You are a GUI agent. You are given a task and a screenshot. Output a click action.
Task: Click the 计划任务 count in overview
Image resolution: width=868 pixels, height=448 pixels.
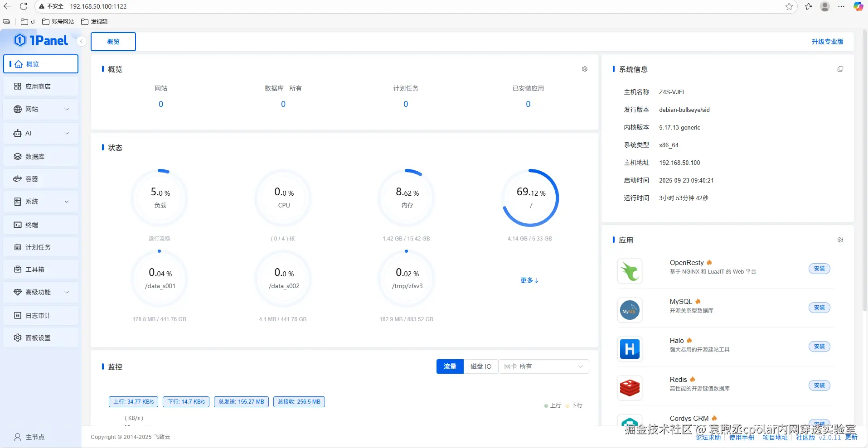coord(406,104)
